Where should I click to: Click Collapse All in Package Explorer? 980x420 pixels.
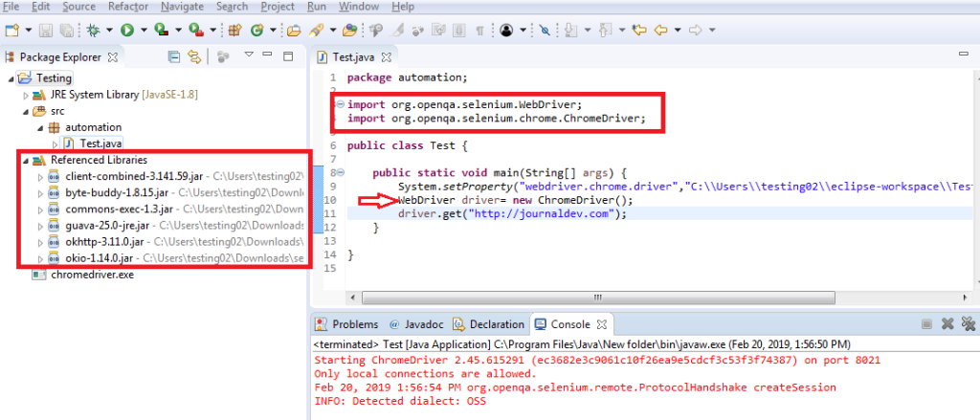click(173, 57)
